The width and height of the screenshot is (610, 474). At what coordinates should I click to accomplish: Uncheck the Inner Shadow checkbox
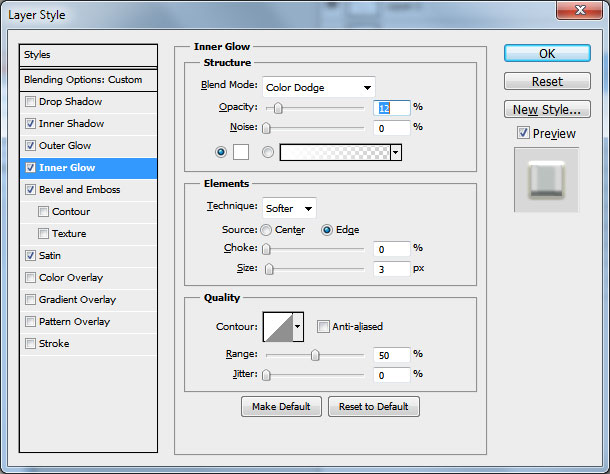tap(30, 124)
